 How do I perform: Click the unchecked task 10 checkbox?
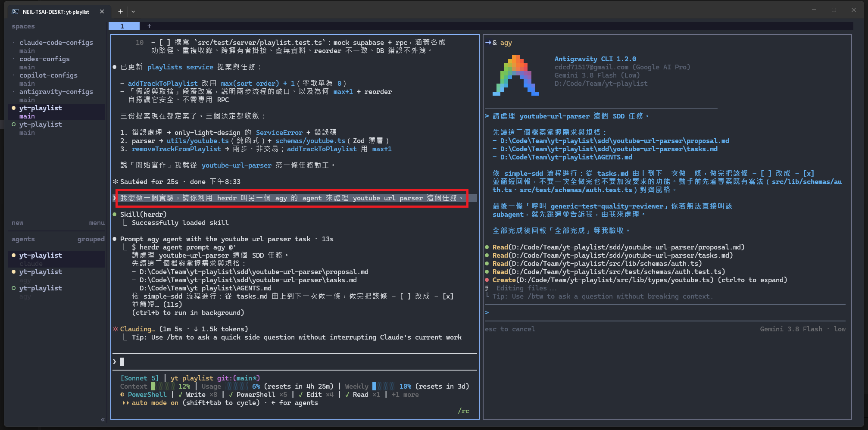165,42
